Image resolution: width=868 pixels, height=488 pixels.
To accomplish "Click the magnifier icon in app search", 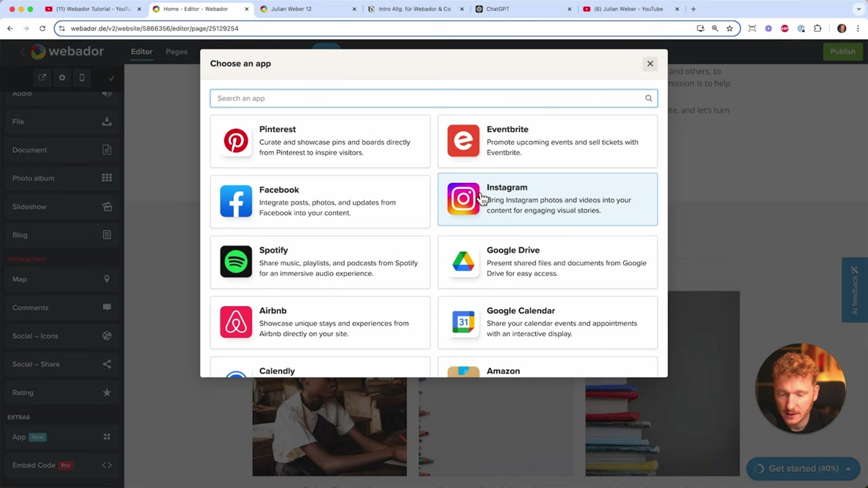I will (x=648, y=98).
